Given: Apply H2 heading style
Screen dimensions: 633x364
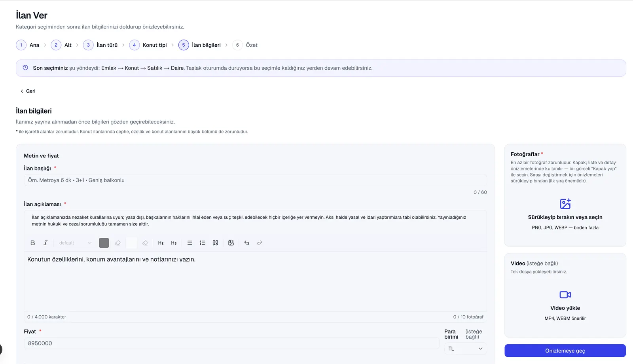Looking at the screenshot, I should pyautogui.click(x=161, y=243).
